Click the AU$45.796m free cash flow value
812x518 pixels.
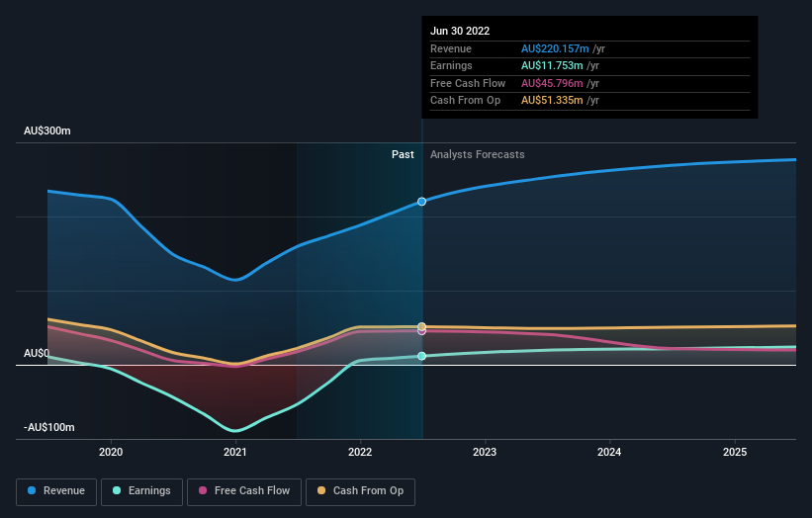552,83
